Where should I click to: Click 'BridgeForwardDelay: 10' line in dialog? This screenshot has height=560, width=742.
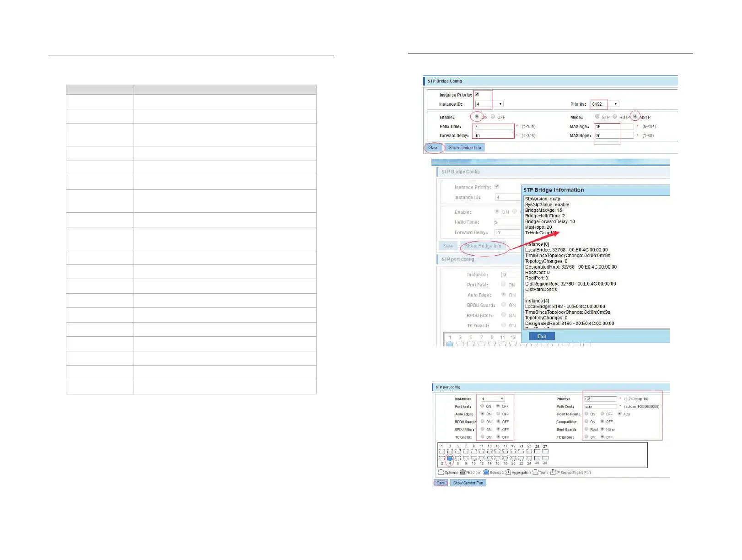click(550, 221)
